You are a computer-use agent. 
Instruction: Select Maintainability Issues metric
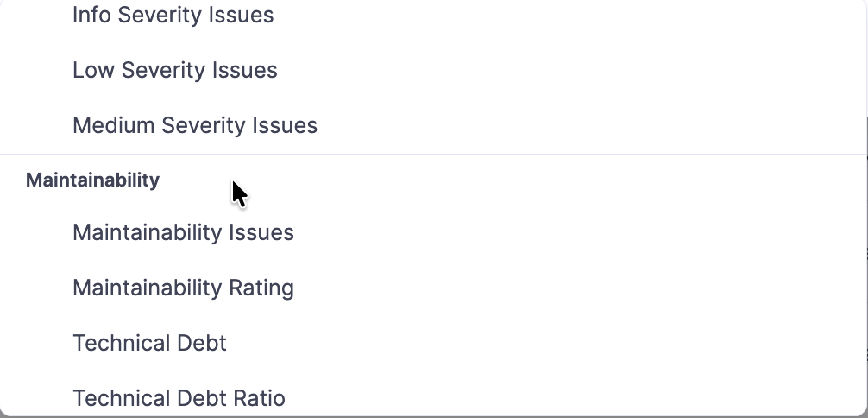click(x=183, y=233)
